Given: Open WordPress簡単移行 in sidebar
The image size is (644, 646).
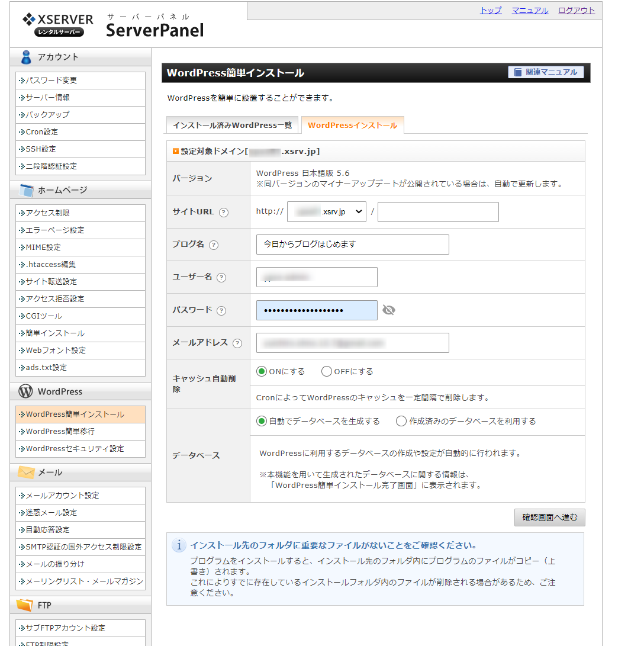Looking at the screenshot, I should pyautogui.click(x=80, y=432).
